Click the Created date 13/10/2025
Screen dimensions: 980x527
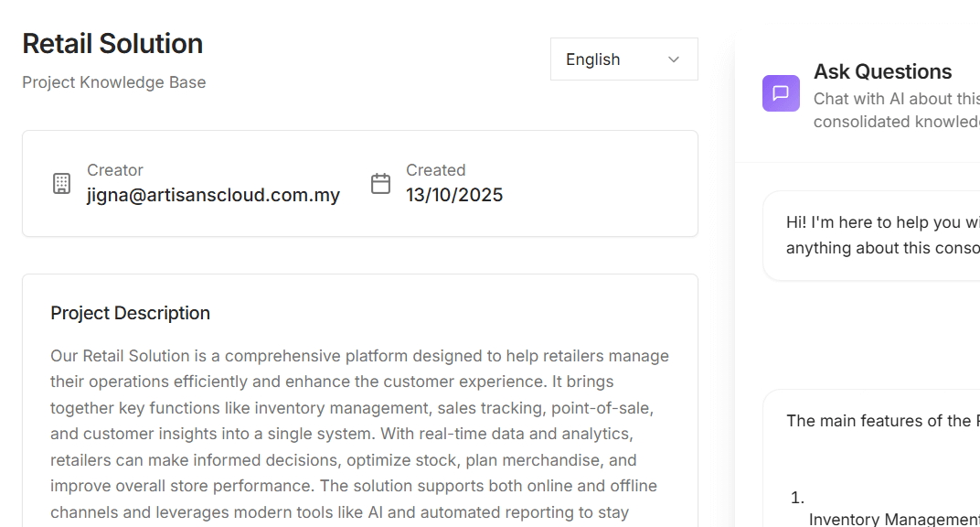pos(453,195)
